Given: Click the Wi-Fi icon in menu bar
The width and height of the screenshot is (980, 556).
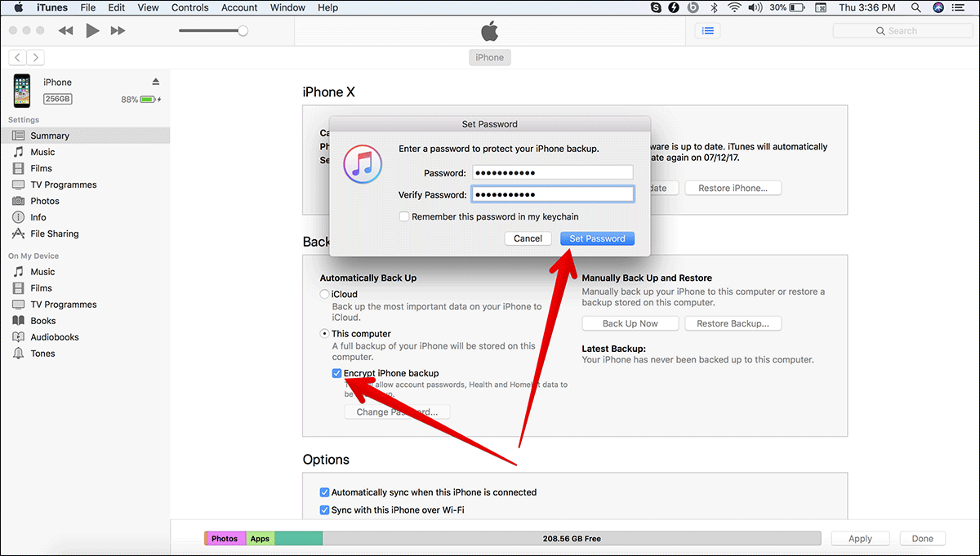Looking at the screenshot, I should pyautogui.click(x=733, y=7).
